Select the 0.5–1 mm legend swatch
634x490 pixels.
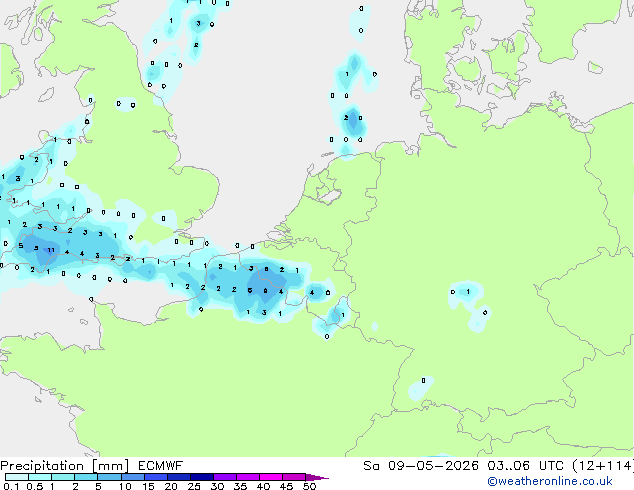point(40,477)
